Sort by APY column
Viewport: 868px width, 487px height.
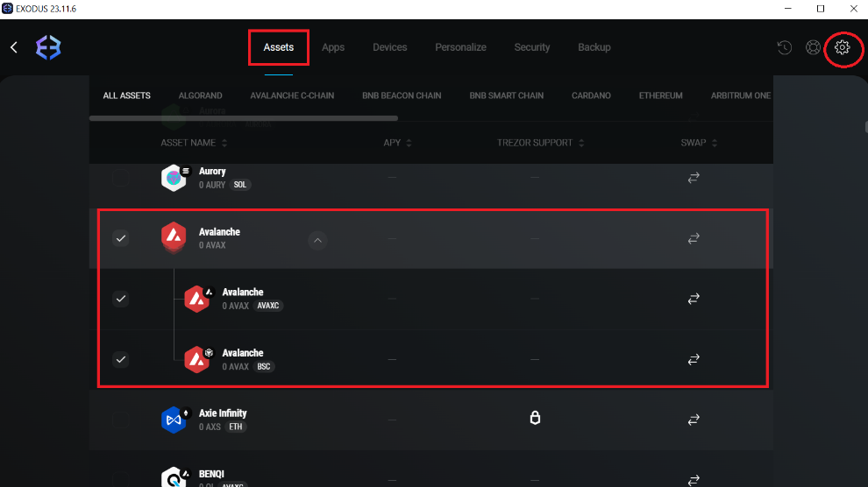point(397,143)
